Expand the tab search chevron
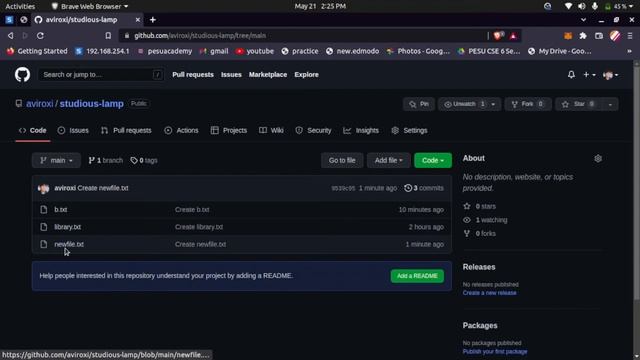This screenshot has height=360, width=640. coord(583,20)
